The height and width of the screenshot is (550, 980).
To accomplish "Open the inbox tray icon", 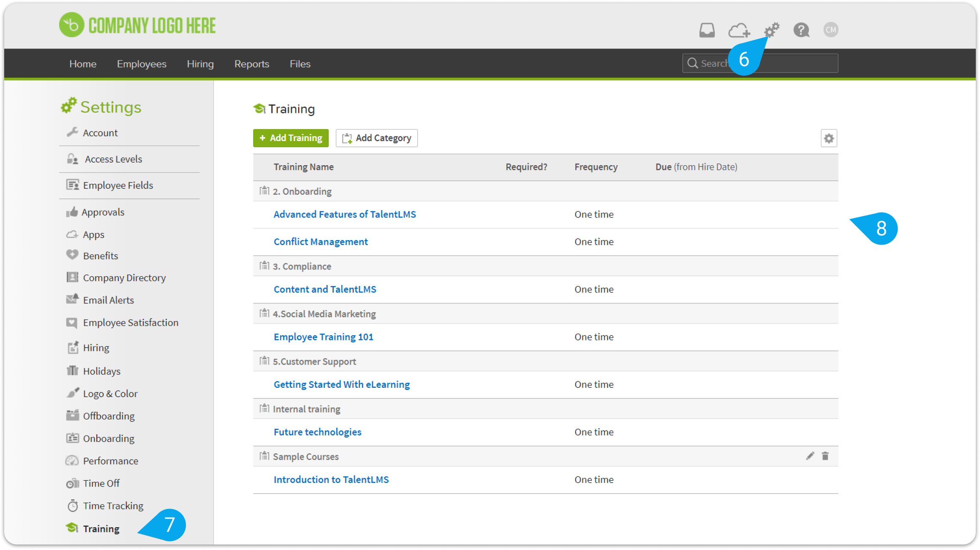I will [707, 30].
